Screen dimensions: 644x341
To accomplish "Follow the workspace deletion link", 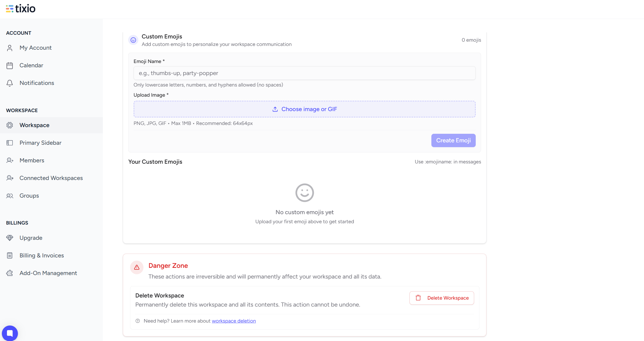I will tap(234, 321).
